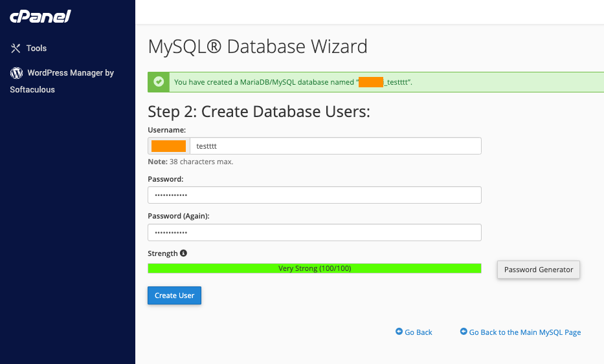
Task: Click the Create User button
Action: coord(175,295)
